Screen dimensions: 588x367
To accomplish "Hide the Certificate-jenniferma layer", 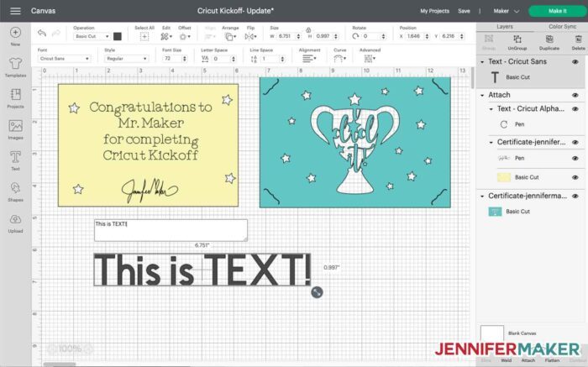I will tap(575, 196).
